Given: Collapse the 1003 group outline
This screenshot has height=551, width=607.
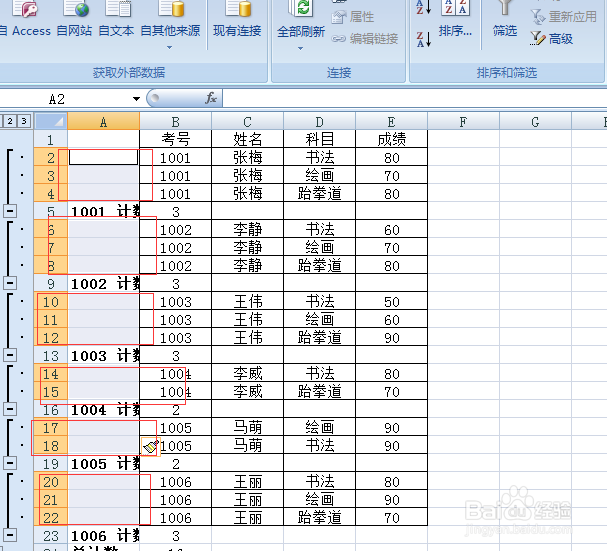Looking at the screenshot, I should [10, 355].
